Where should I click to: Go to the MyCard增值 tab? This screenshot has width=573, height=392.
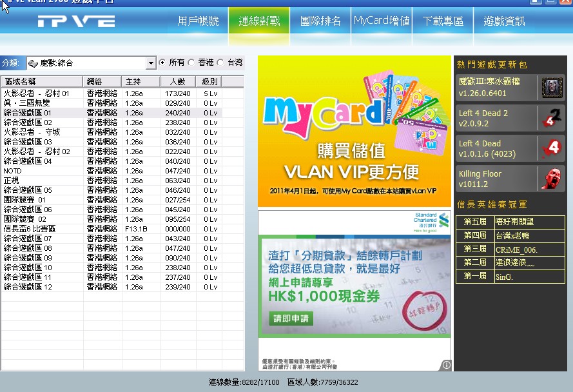click(382, 21)
